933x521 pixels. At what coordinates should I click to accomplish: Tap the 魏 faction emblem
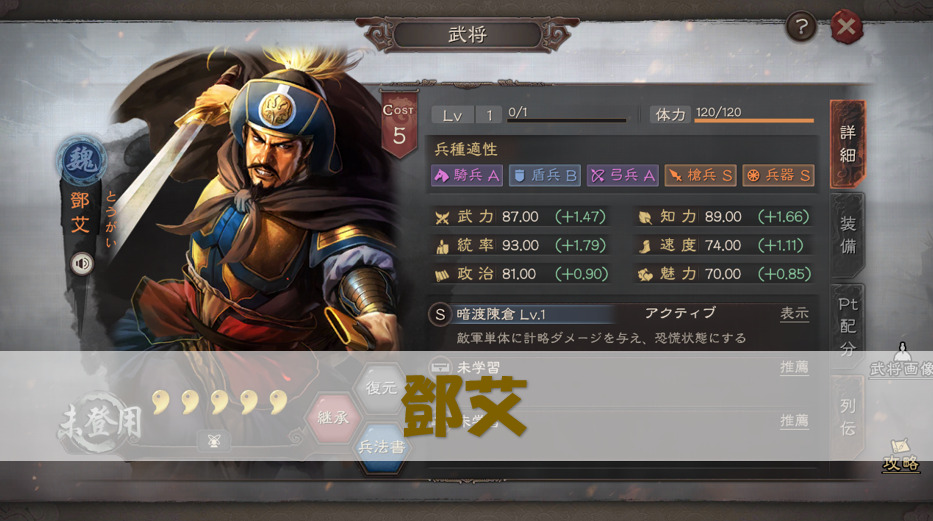[x=82, y=160]
